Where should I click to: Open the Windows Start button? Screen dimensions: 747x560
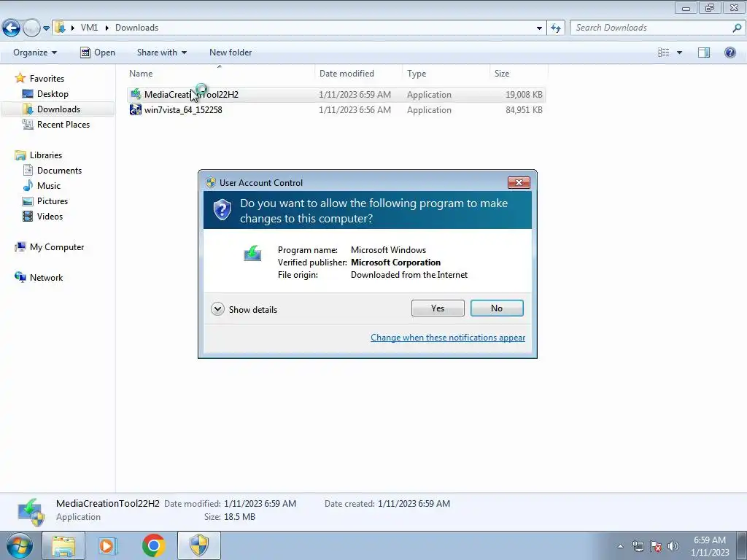[x=18, y=545]
